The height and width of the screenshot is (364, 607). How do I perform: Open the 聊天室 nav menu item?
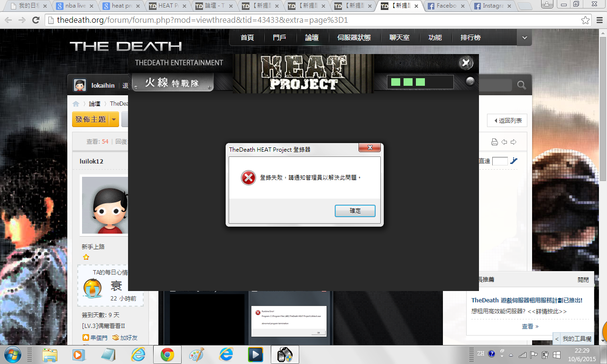(x=399, y=38)
